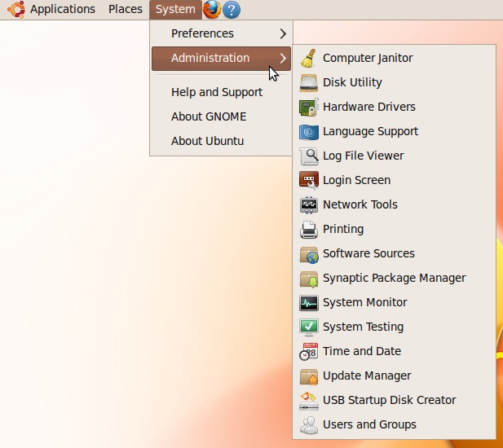503x448 pixels.
Task: Click the Time and Date calendar icon
Action: click(309, 352)
